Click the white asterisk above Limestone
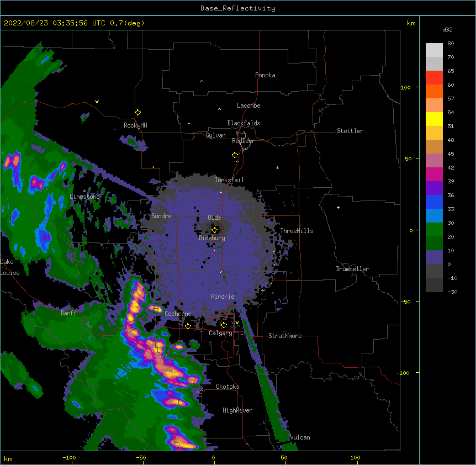 click(x=84, y=191)
